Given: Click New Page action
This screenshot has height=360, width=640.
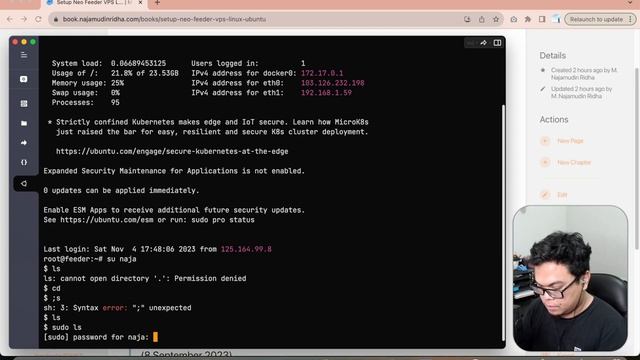Looking at the screenshot, I should point(570,141).
